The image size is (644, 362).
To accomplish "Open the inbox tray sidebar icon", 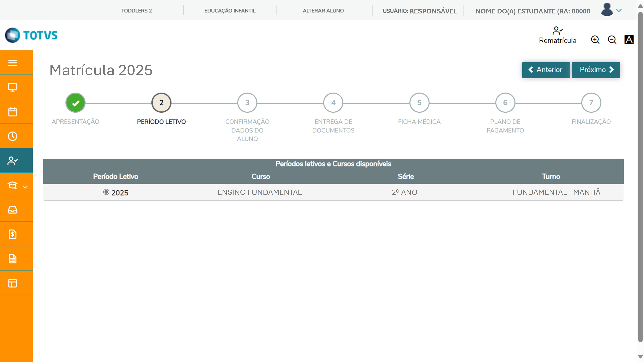I will pyautogui.click(x=12, y=210).
